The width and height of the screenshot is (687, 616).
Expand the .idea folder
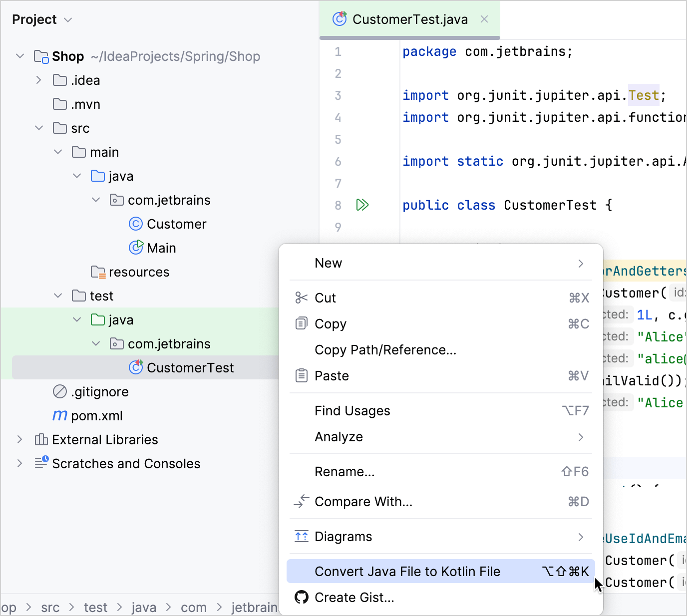39,80
